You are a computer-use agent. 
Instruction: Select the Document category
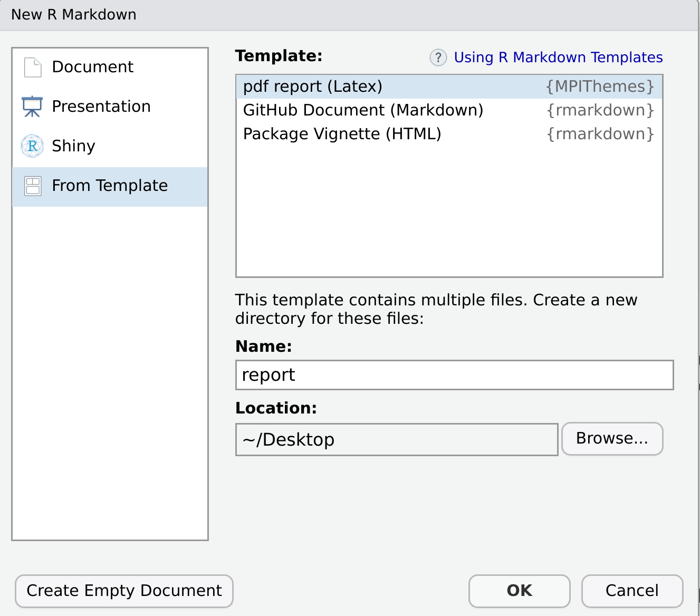click(110, 67)
